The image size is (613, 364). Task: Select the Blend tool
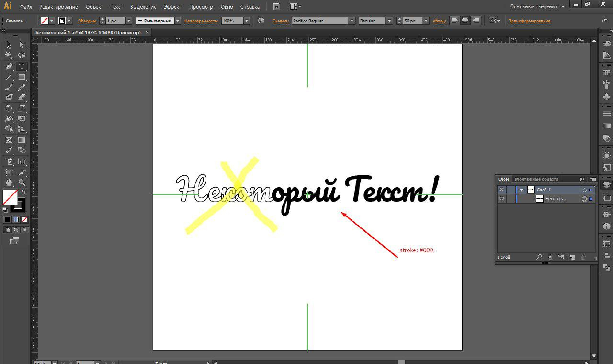[22, 150]
